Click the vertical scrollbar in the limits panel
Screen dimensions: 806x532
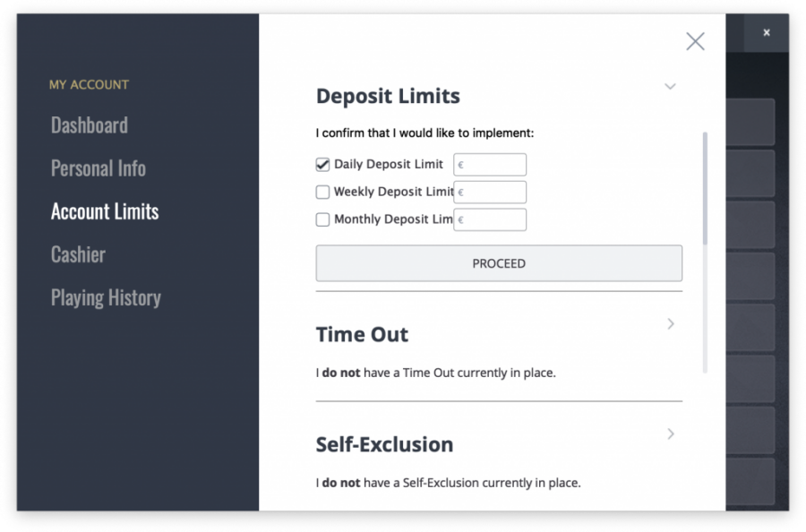point(705,189)
